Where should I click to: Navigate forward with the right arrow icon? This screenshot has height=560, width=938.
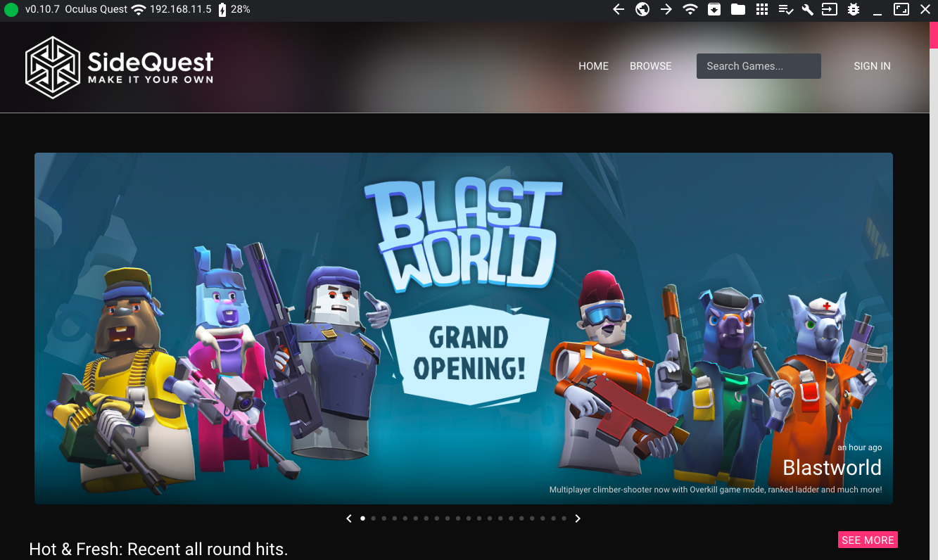click(x=666, y=9)
